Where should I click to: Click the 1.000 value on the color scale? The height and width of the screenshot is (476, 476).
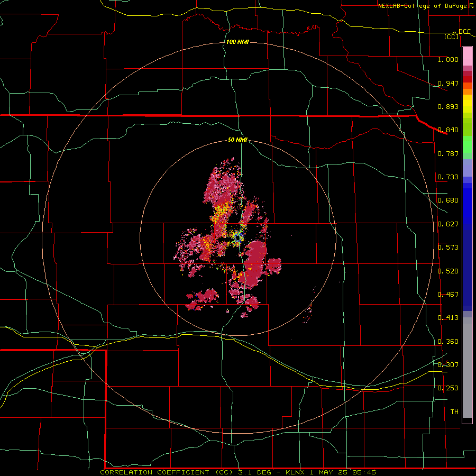point(448,59)
